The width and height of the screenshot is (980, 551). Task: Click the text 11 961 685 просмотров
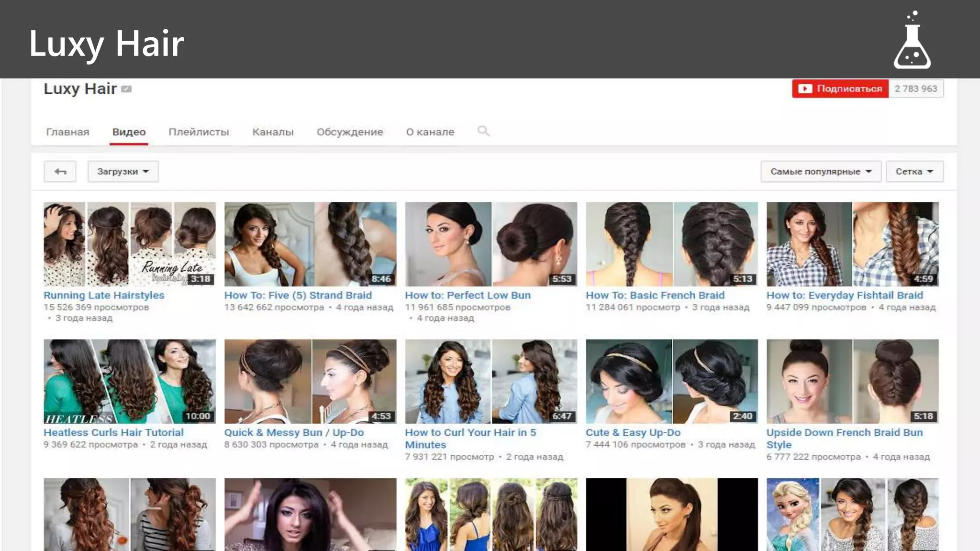(x=458, y=307)
